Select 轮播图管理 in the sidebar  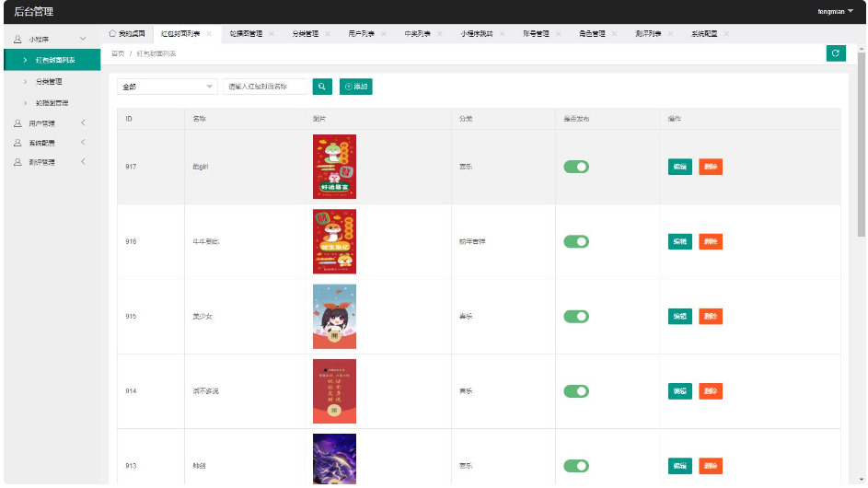pyautogui.click(x=52, y=103)
